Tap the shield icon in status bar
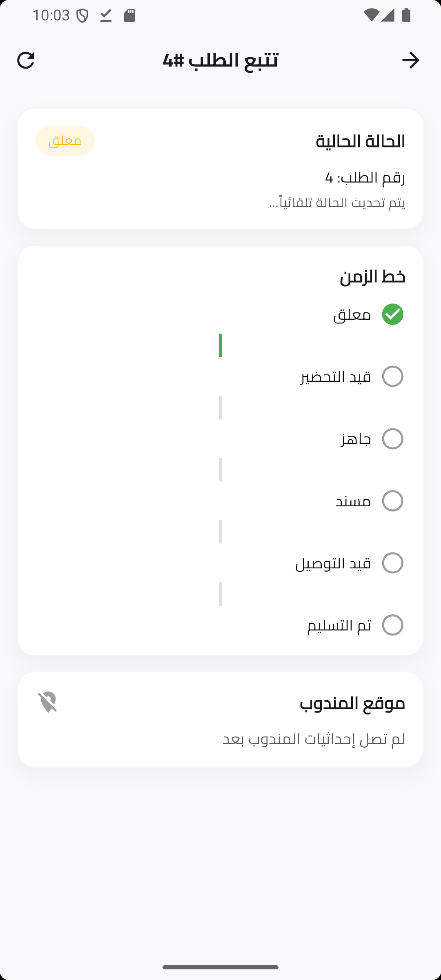 tap(82, 16)
